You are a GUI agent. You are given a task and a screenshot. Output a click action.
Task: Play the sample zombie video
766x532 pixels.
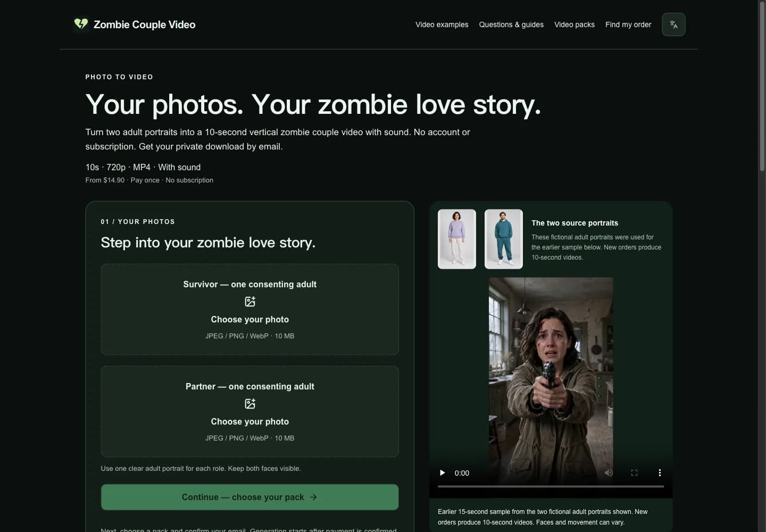tap(442, 473)
